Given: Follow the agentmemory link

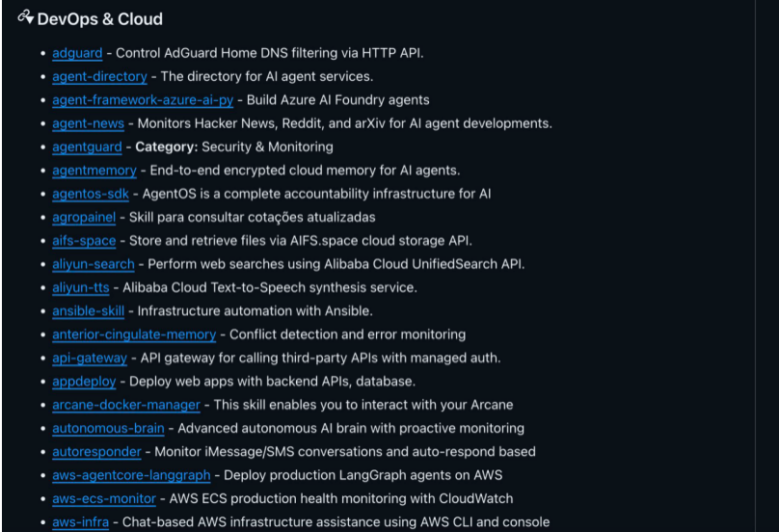Looking at the screenshot, I should click(94, 171).
